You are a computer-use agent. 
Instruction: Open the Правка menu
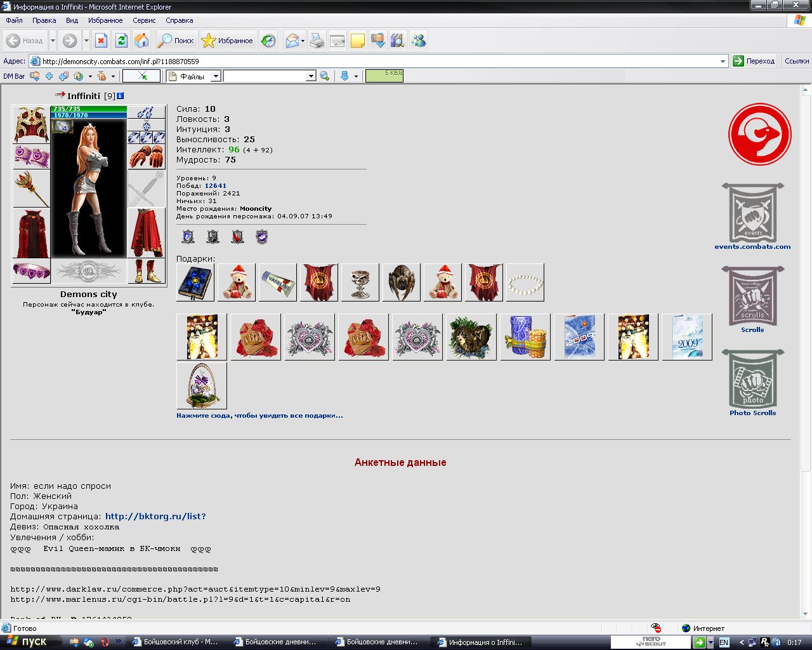click(44, 20)
